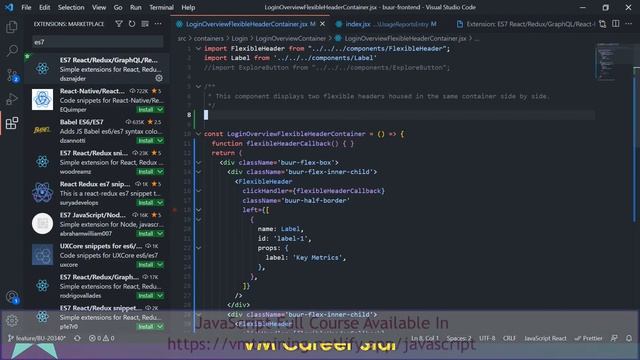Change the UTF-8 encoding setting
Screen dimensions: 640x360
487,338
